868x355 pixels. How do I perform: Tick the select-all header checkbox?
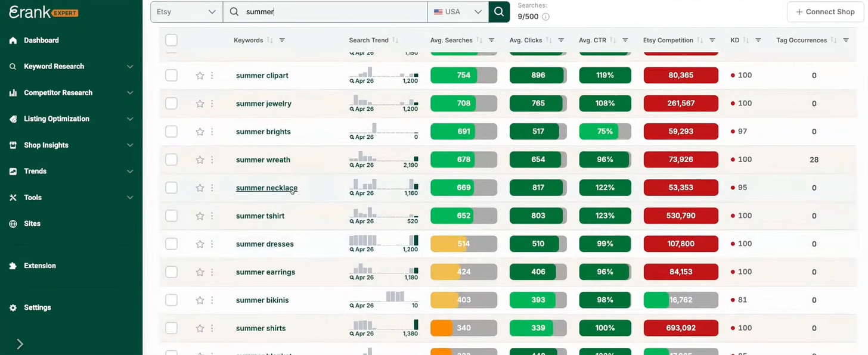tap(171, 40)
